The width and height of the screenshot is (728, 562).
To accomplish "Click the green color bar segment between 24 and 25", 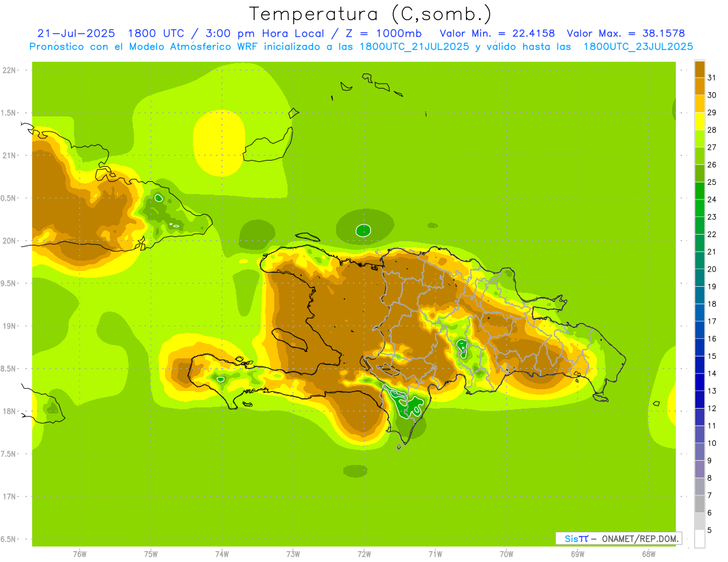I will click(699, 191).
